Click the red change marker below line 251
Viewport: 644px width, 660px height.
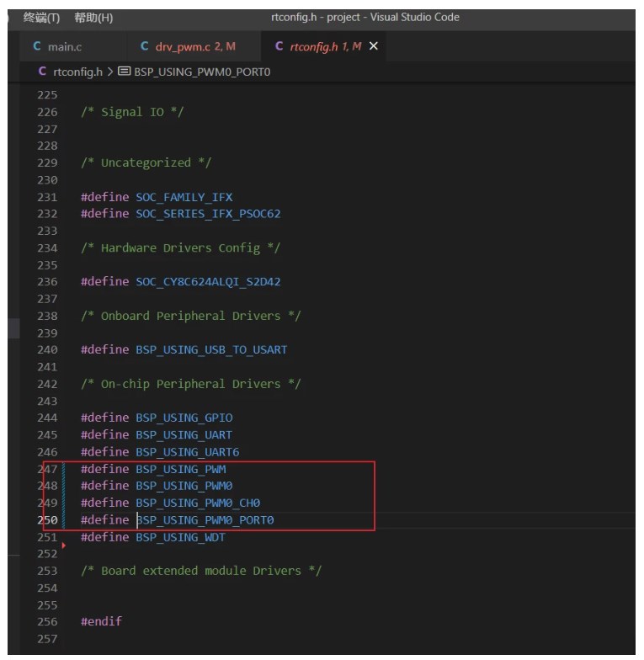click(x=64, y=546)
